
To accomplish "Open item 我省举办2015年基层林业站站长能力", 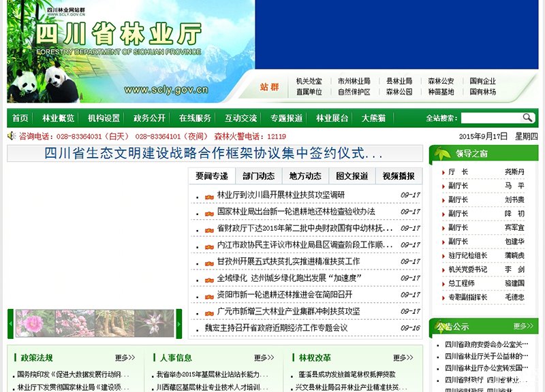I will (213, 374).
